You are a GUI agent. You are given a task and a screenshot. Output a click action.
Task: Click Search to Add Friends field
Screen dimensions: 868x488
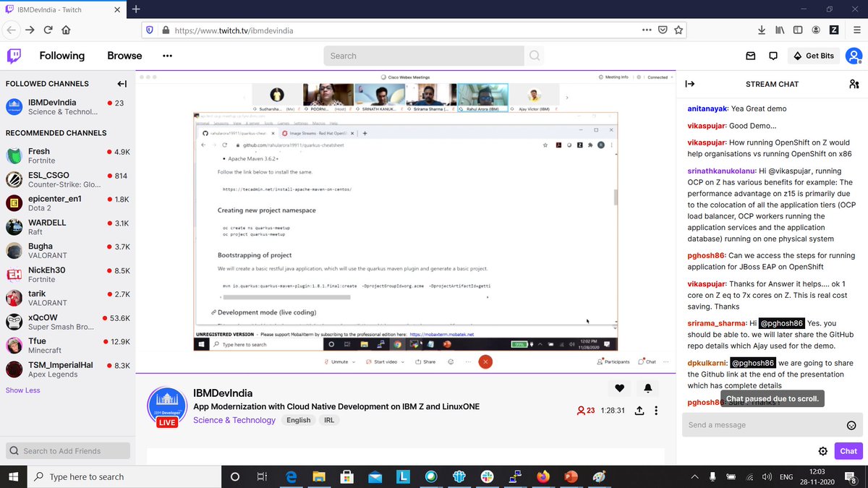[68, 451]
